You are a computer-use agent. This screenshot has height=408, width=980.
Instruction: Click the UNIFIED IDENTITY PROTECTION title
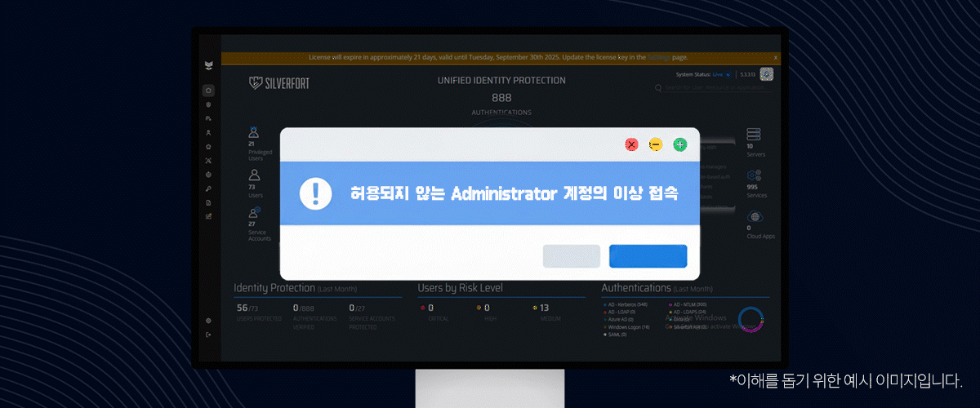click(x=501, y=81)
